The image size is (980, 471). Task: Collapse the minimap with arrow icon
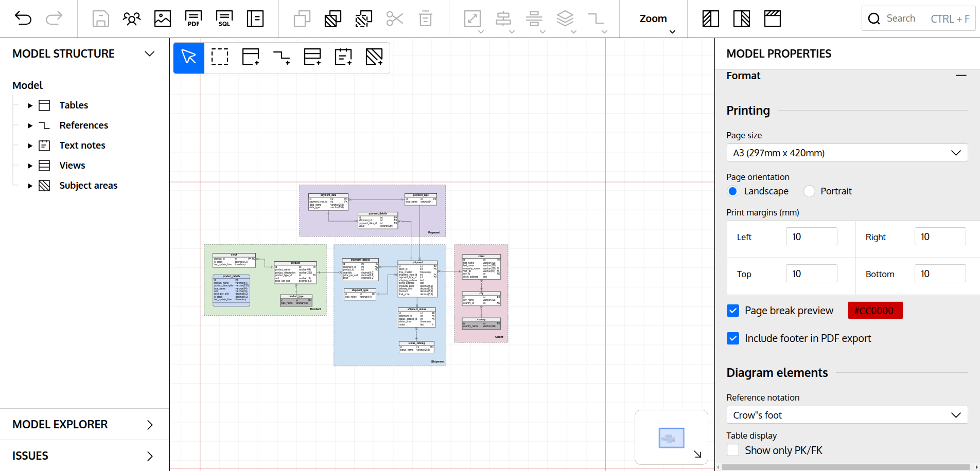click(697, 454)
